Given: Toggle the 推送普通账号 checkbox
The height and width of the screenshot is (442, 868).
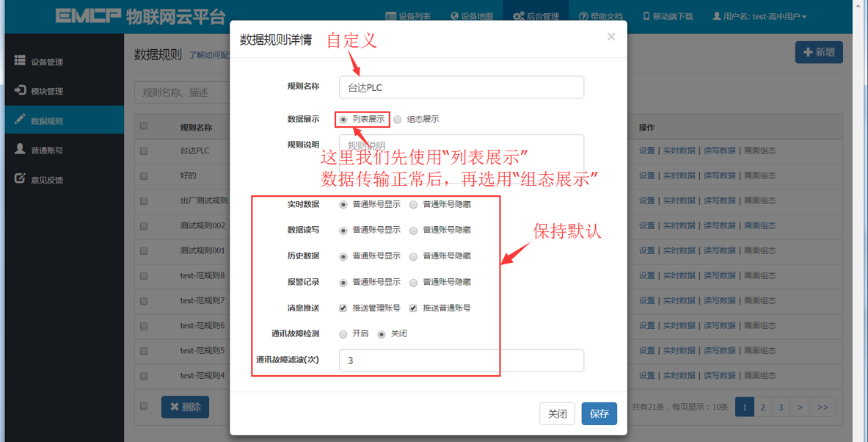Looking at the screenshot, I should click(413, 308).
